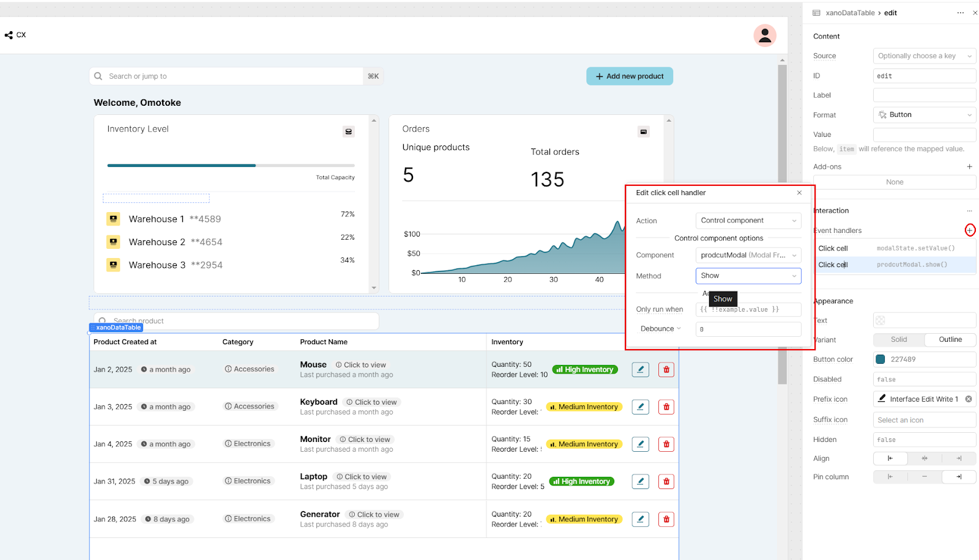Viewport: 979px width, 560px height.
Task: Click the Orders card icon
Action: click(644, 131)
